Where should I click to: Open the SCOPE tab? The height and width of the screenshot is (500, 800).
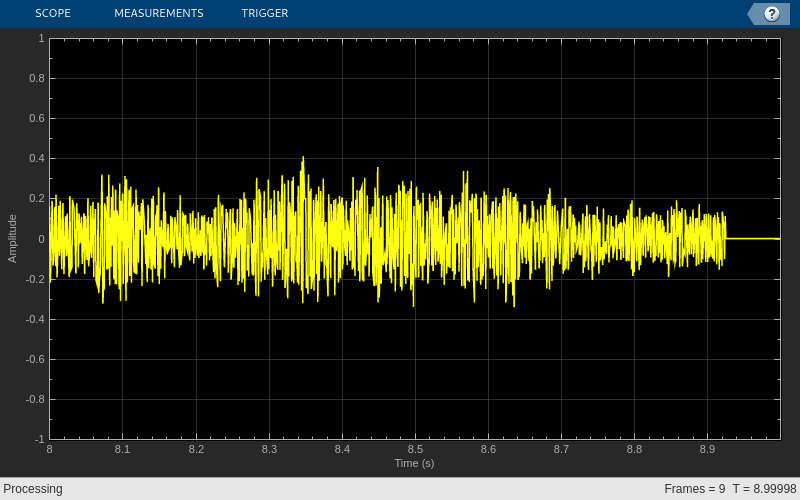pos(53,13)
